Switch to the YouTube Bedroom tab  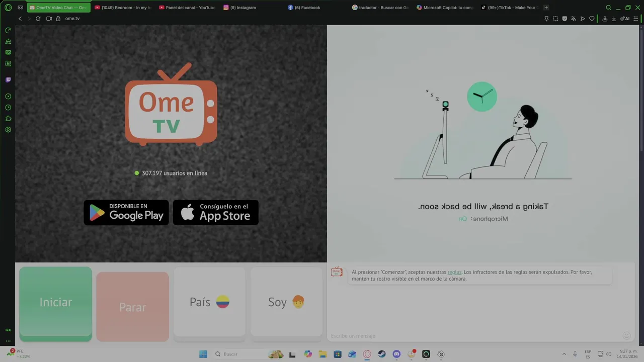pos(123,8)
